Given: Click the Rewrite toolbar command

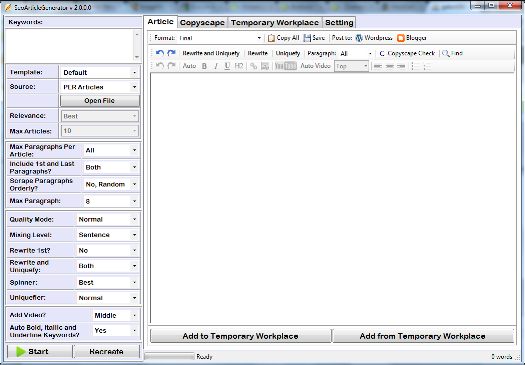Looking at the screenshot, I should point(257,53).
